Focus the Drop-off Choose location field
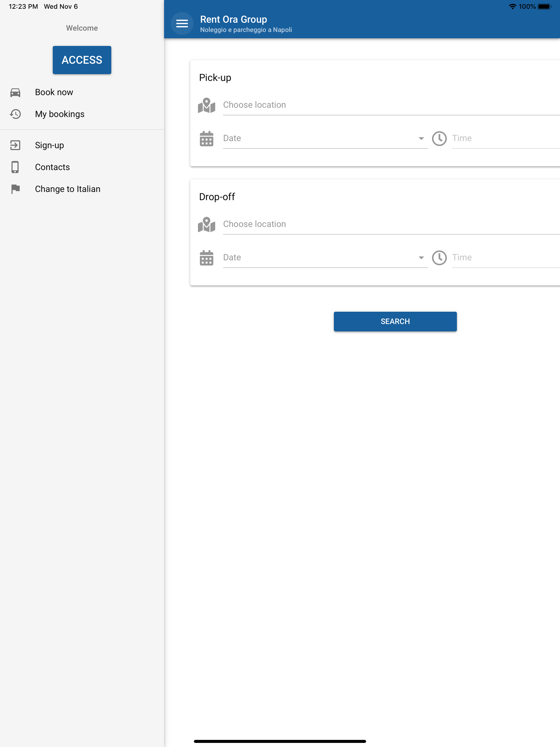The width and height of the screenshot is (560, 747). point(392,224)
